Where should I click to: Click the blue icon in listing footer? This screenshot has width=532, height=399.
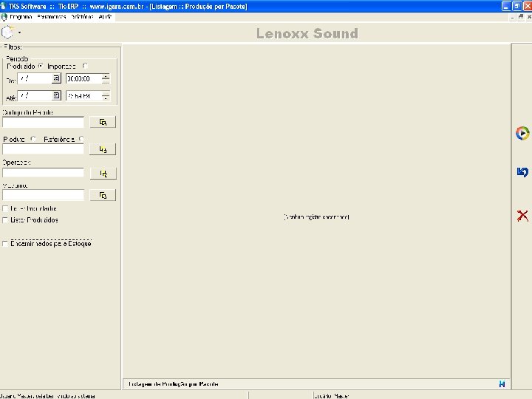point(502,383)
